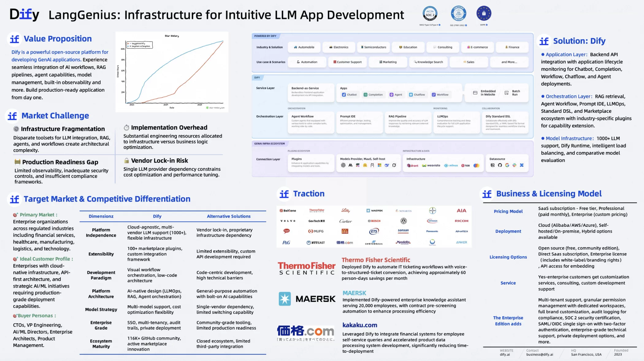Click the Anthropic logo in Models Provider
Viewport: 644px width, 361px height.
tap(351, 165)
